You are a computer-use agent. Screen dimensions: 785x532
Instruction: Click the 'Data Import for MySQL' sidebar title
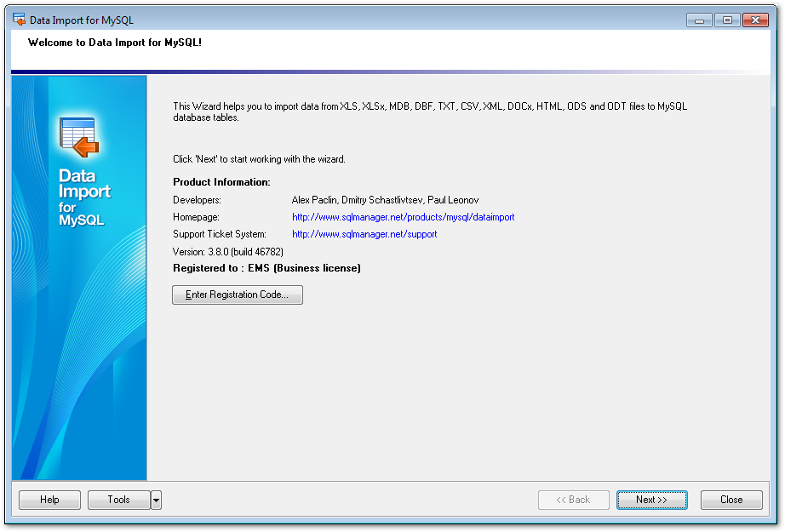click(x=84, y=197)
